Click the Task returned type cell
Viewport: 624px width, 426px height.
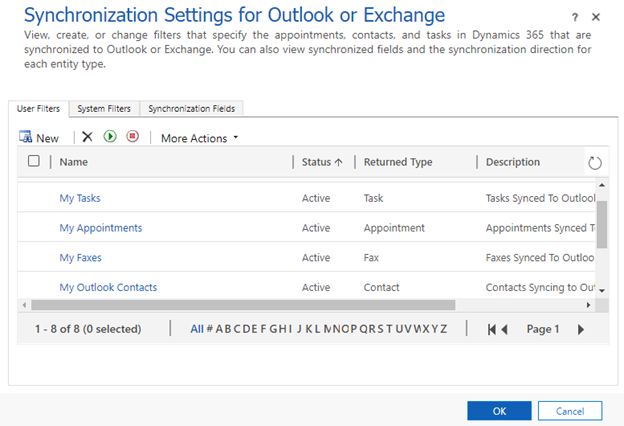tap(373, 198)
